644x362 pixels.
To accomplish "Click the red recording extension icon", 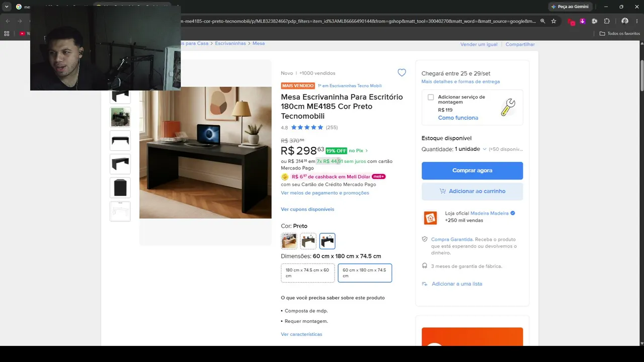I will 571,22.
